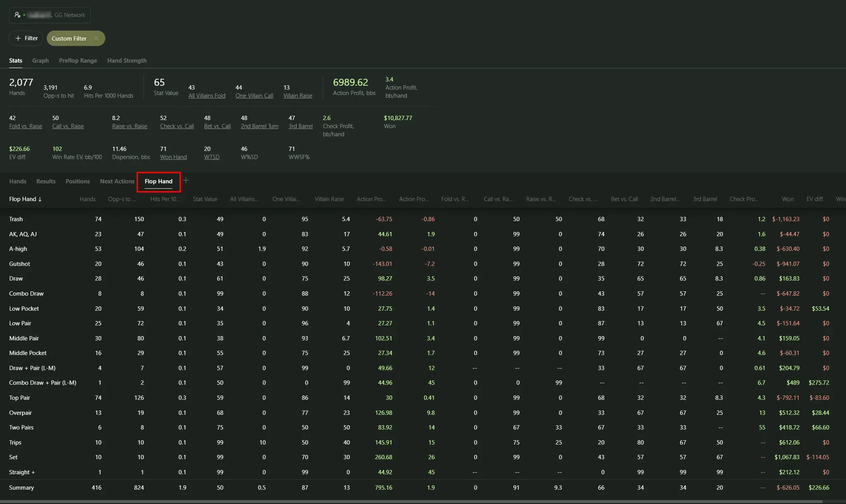Image resolution: width=846 pixels, height=504 pixels.
Task: Select the Positions sub-tab
Action: pos(77,181)
